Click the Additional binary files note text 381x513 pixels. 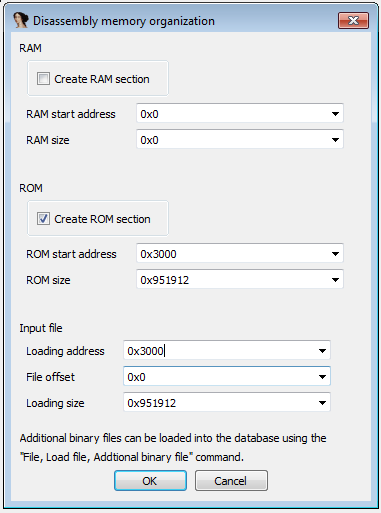[x=173, y=447]
